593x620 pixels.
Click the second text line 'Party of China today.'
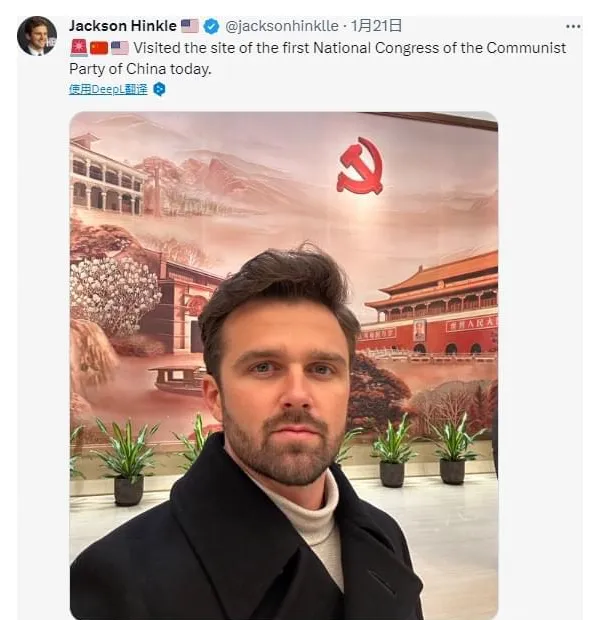pyautogui.click(x=140, y=69)
